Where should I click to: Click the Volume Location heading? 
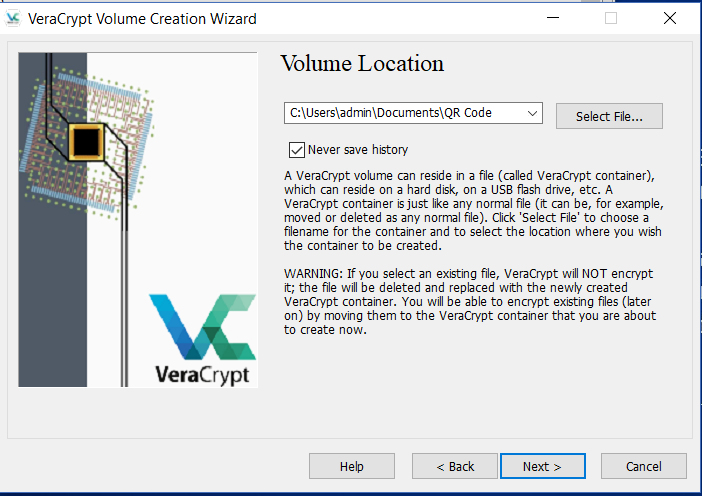(x=362, y=64)
